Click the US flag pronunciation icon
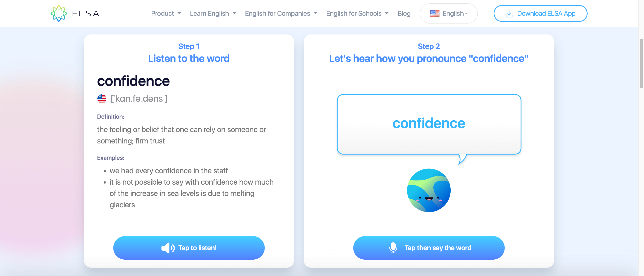Screen dimensions: 644x276 [102, 99]
